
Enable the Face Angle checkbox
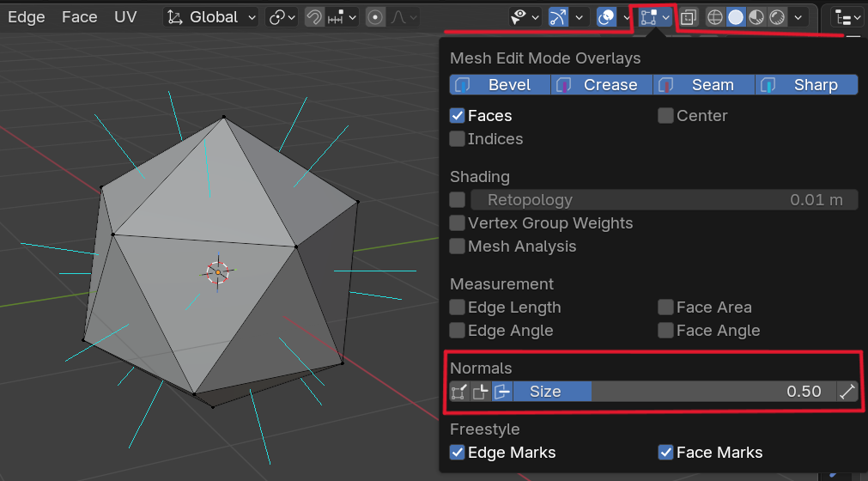point(665,331)
